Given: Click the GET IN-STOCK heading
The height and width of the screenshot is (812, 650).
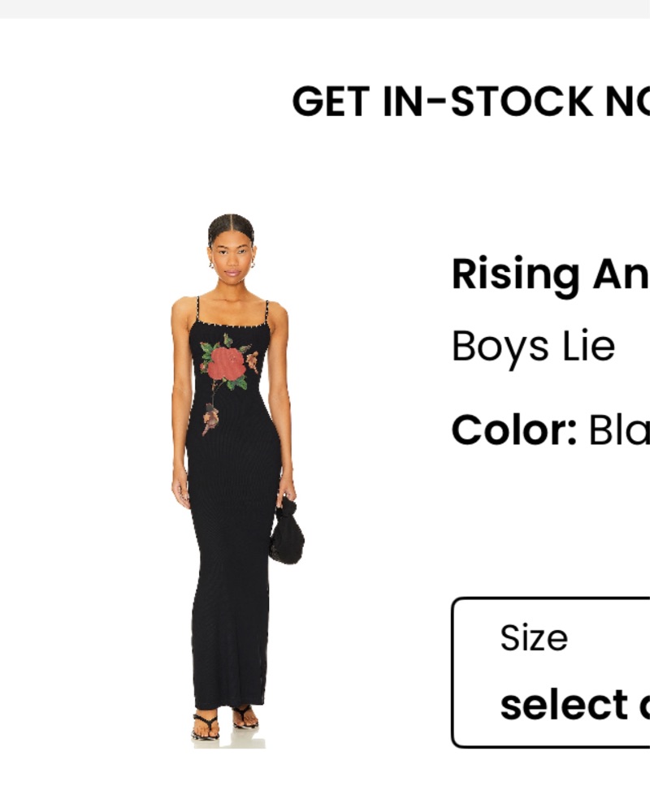Looking at the screenshot, I should click(470, 101).
